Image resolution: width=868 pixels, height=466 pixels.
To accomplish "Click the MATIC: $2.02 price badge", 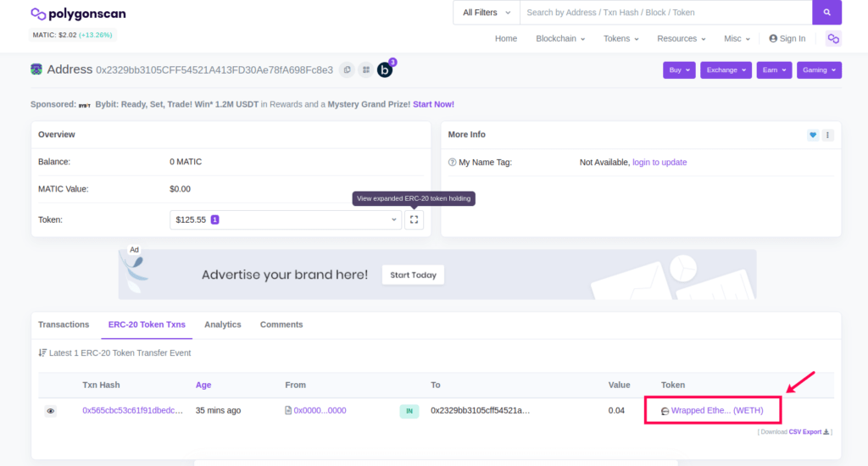I will click(73, 35).
